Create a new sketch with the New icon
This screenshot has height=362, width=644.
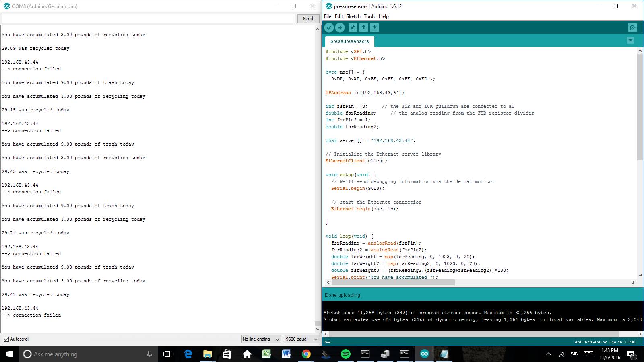pos(353,27)
